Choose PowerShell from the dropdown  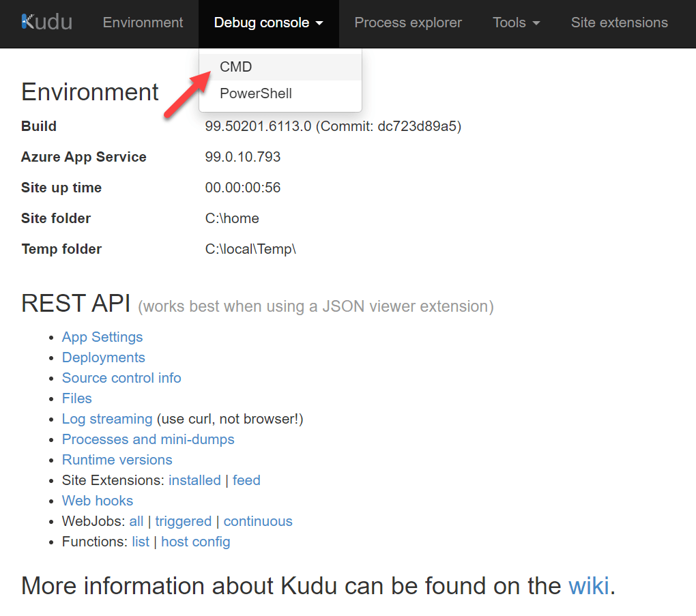click(x=256, y=93)
